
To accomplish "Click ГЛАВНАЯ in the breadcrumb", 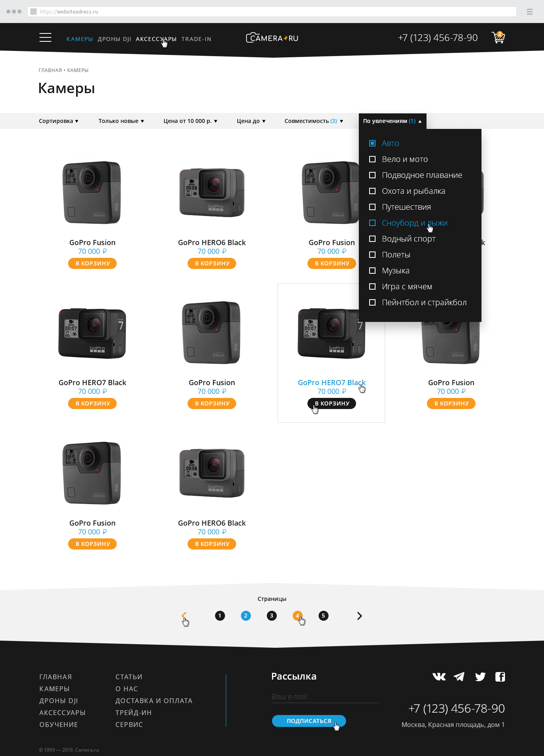I will click(50, 70).
